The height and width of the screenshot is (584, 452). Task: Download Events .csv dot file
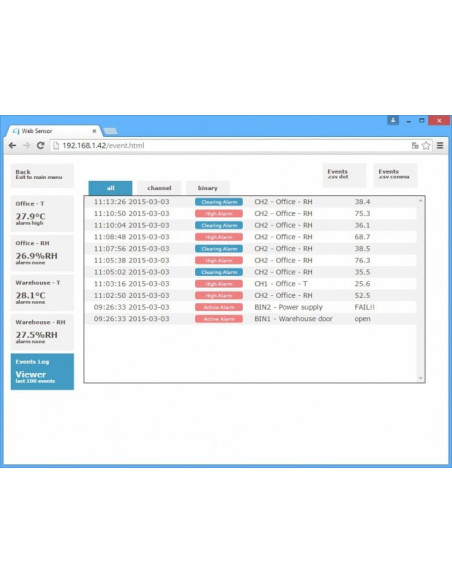point(344,175)
